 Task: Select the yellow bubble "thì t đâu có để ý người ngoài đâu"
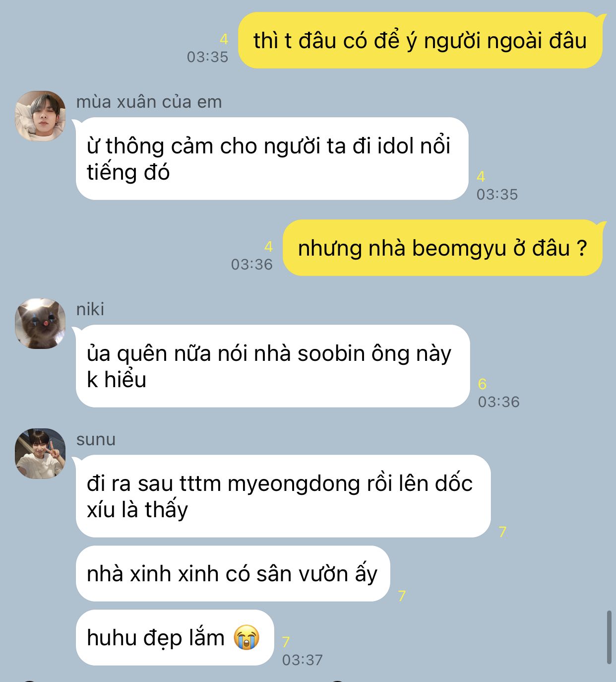click(x=420, y=40)
